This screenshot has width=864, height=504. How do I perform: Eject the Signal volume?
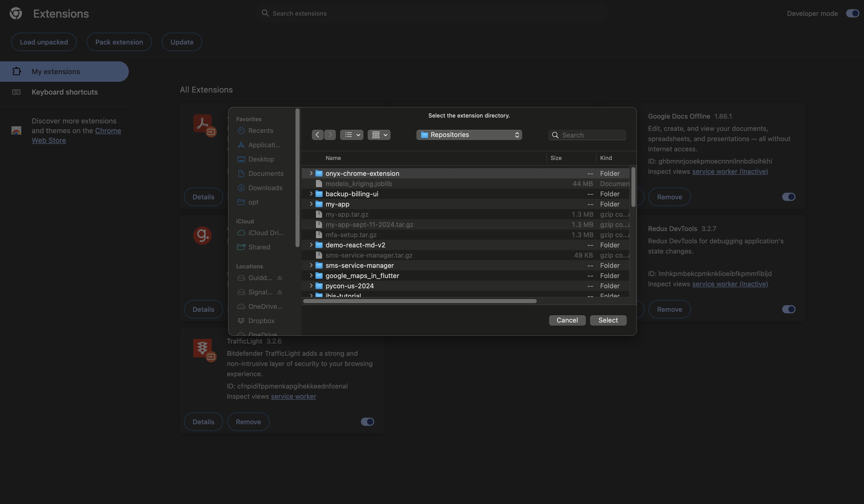tap(280, 292)
